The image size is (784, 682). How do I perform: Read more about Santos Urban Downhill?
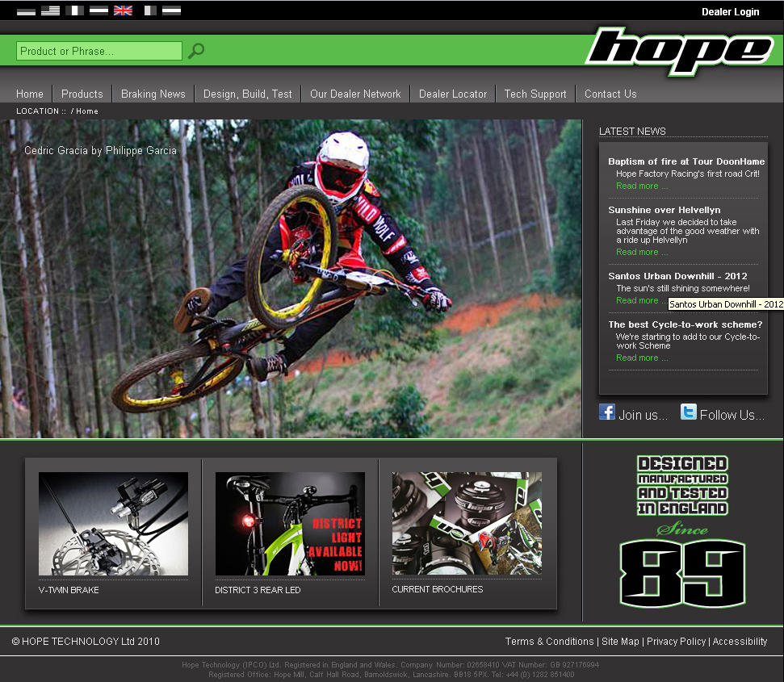tap(642, 301)
